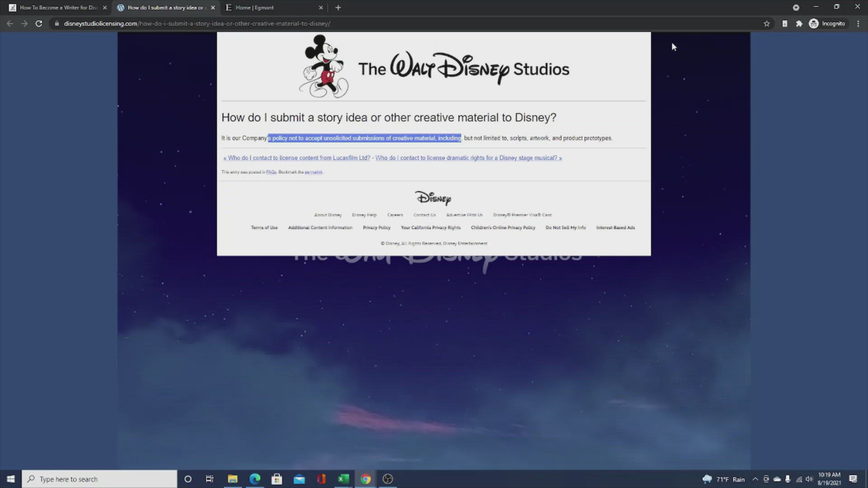The width and height of the screenshot is (868, 488).
Task: Click the padlock site info icon
Action: 57,23
